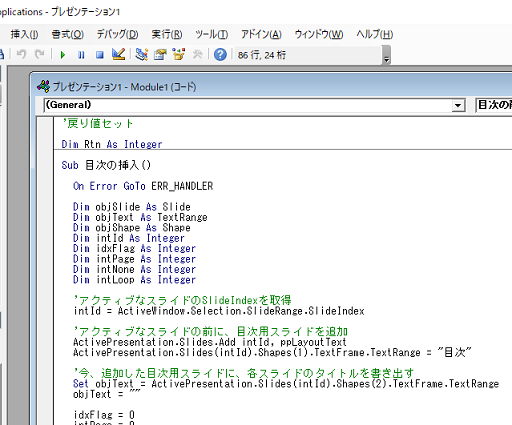Open the ツール(T) menu

coord(212,34)
